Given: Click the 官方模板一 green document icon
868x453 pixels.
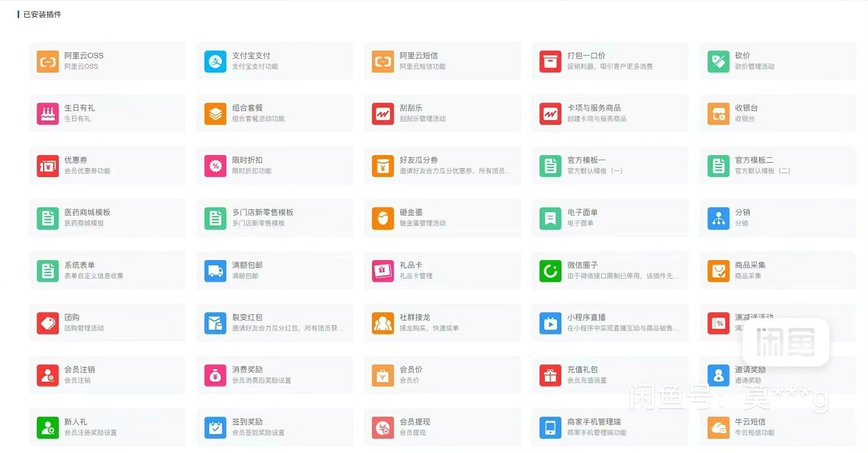Looking at the screenshot, I should pyautogui.click(x=550, y=166).
